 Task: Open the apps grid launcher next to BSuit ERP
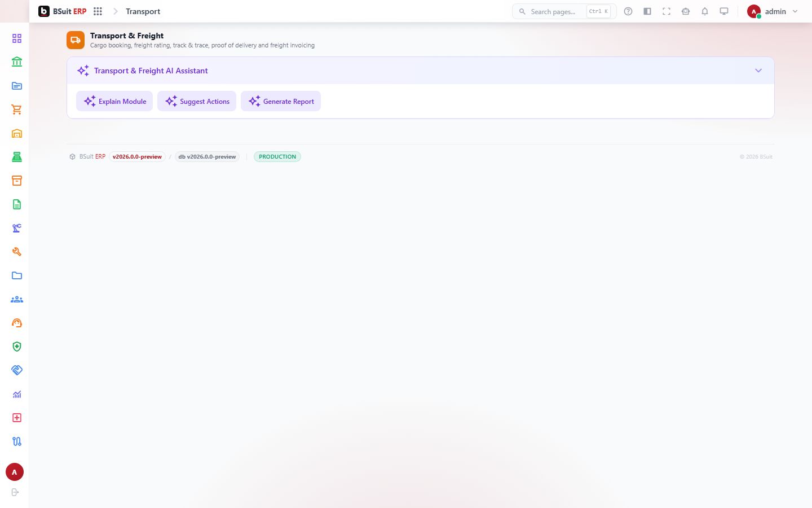tap(98, 11)
